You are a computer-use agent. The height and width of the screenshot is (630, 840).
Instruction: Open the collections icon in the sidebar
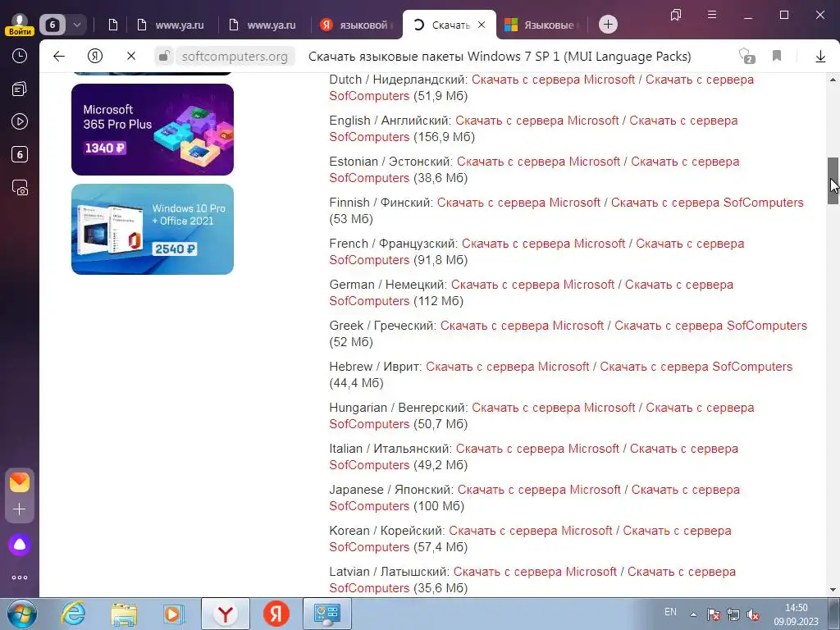click(x=20, y=89)
